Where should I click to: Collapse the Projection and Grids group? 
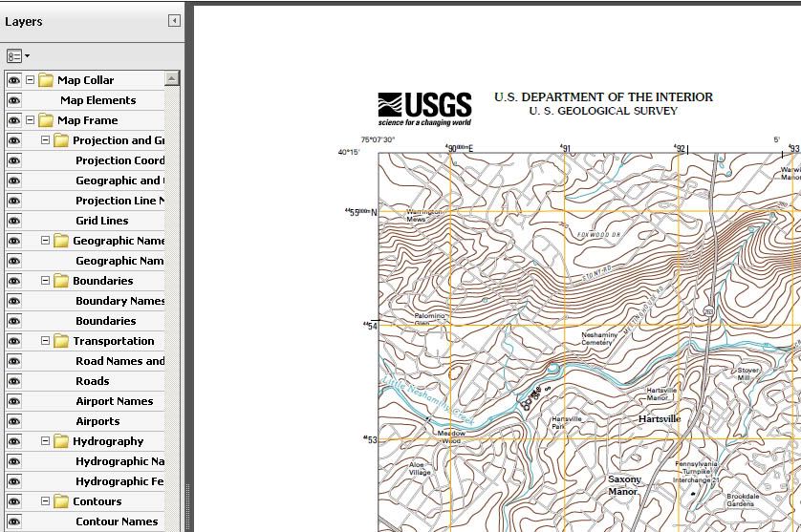pos(46,139)
